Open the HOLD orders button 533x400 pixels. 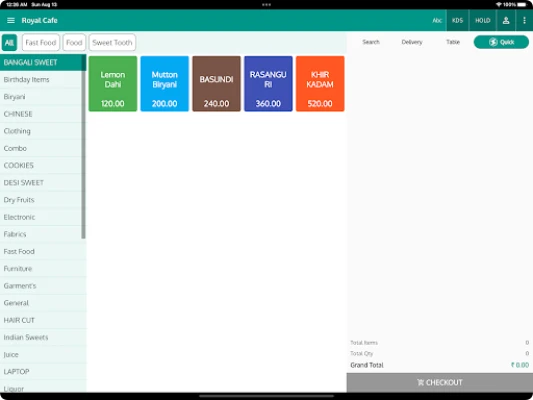pos(482,20)
